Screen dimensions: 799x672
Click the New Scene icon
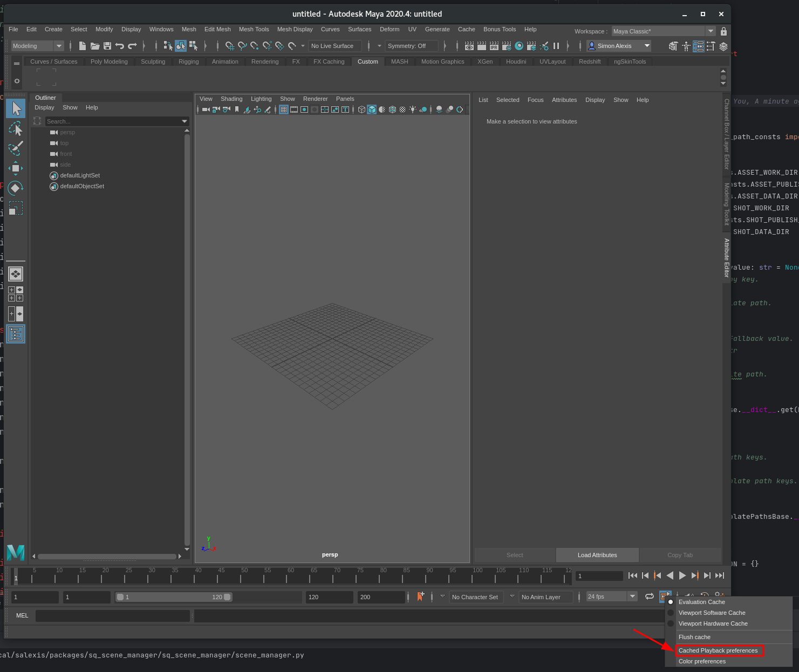point(83,46)
